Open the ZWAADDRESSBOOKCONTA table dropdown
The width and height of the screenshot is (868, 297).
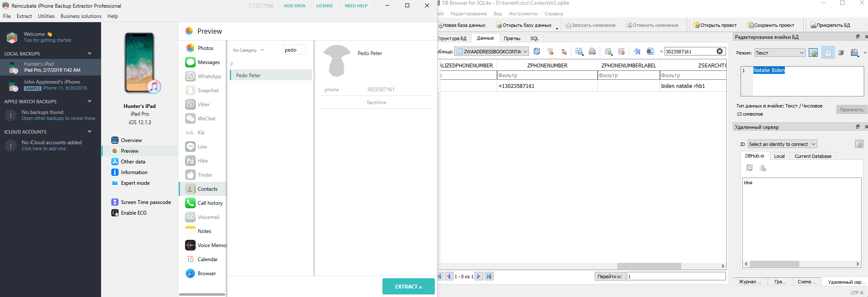tap(492, 52)
